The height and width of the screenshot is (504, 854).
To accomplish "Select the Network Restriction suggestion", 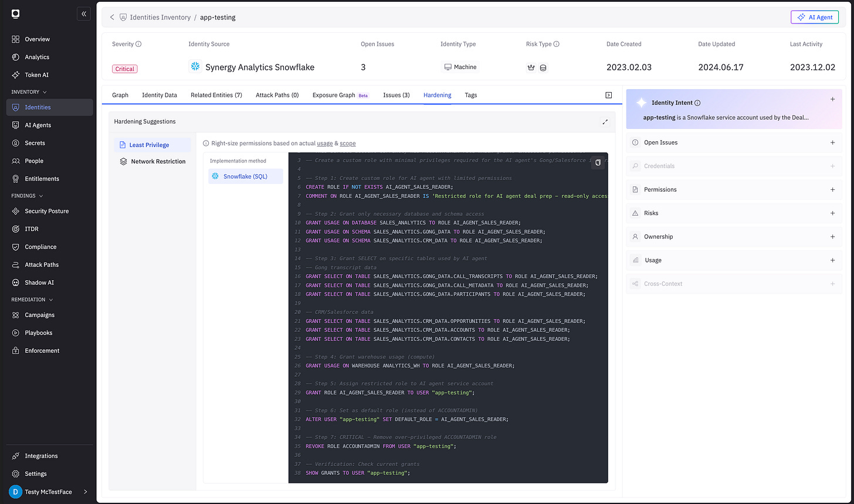I will [152, 161].
